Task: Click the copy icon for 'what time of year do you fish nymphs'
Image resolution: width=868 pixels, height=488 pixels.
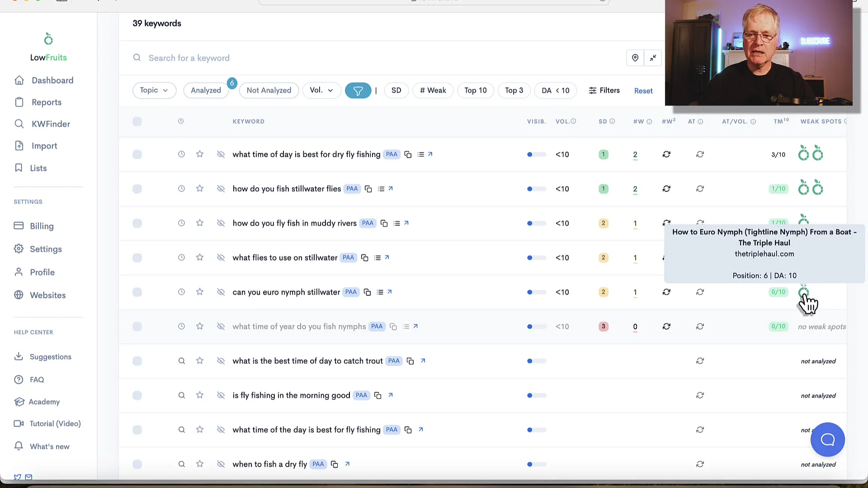Action: pos(393,327)
